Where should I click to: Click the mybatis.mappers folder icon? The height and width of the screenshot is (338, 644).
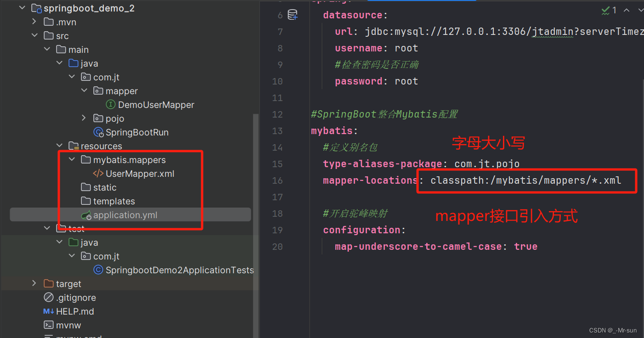(x=86, y=160)
